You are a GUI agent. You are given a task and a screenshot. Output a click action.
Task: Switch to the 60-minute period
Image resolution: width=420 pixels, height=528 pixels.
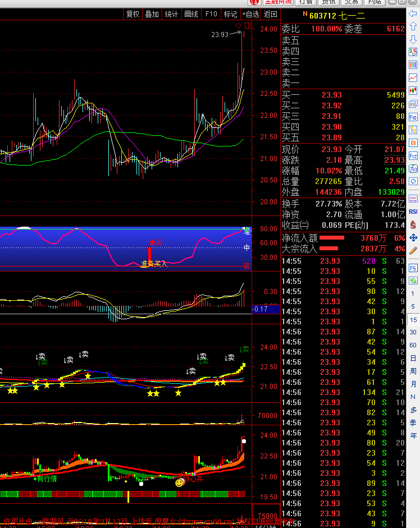pyautogui.click(x=413, y=345)
